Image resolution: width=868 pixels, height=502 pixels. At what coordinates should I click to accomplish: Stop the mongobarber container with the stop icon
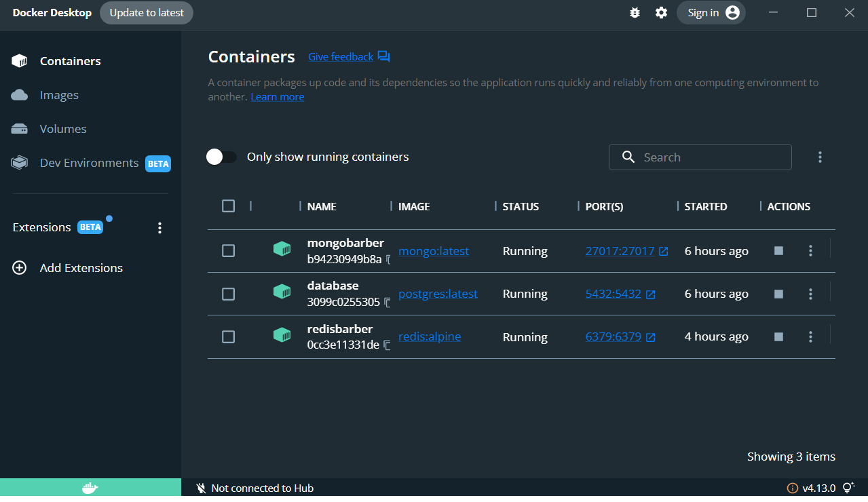coord(778,250)
